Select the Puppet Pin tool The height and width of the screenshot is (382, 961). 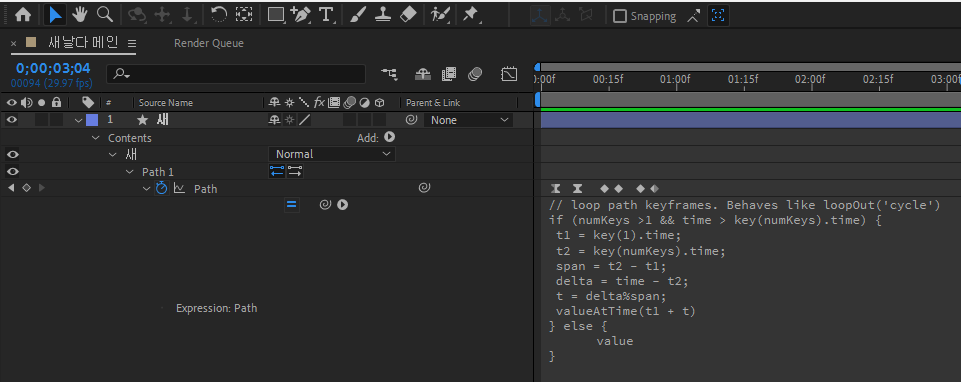(471, 15)
